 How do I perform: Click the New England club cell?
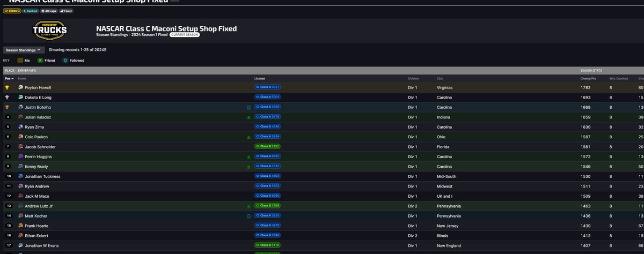448,245
